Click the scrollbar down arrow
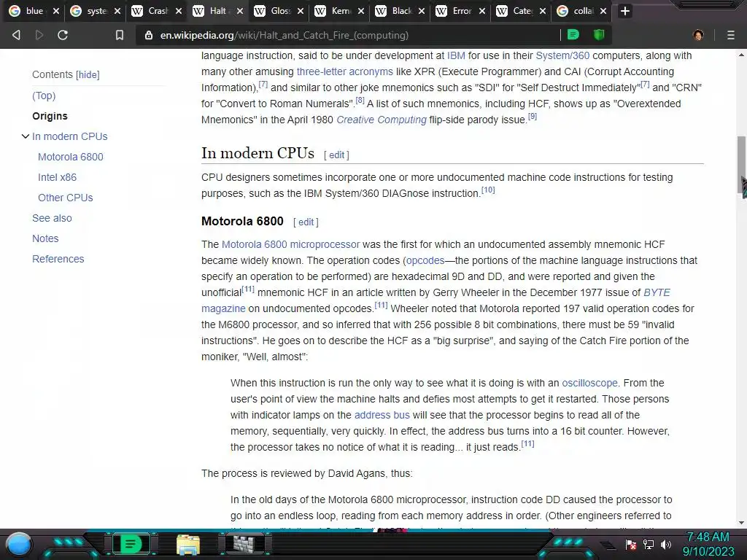This screenshot has height=560, width=747. click(741, 523)
